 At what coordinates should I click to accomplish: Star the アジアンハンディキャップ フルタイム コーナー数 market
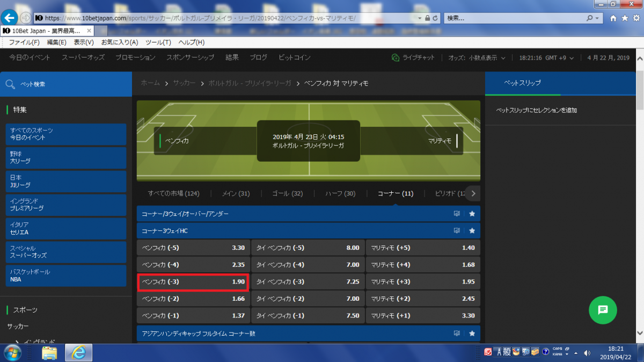pos(472,334)
